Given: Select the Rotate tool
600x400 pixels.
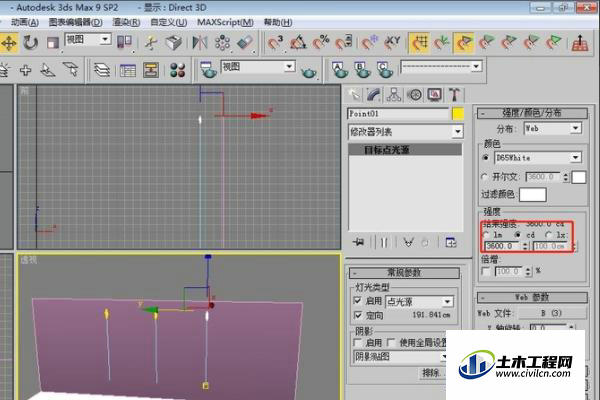Looking at the screenshot, I should click(x=30, y=42).
